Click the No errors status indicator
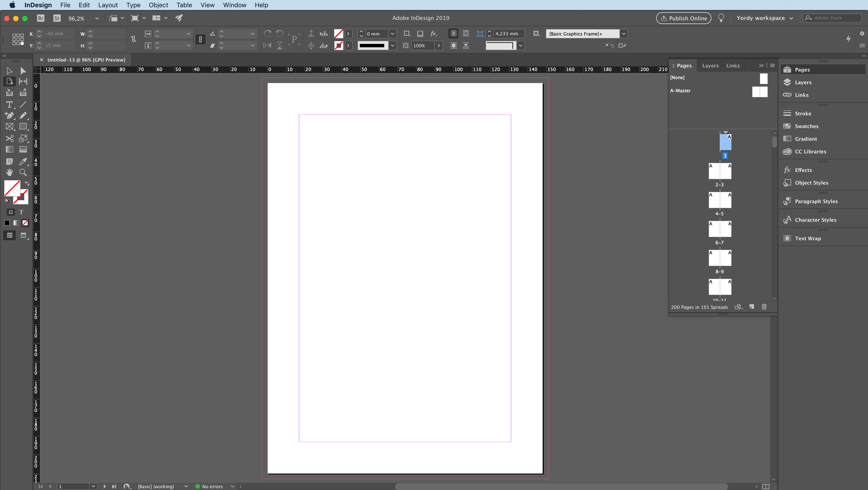The height and width of the screenshot is (490, 868). pyautogui.click(x=213, y=486)
